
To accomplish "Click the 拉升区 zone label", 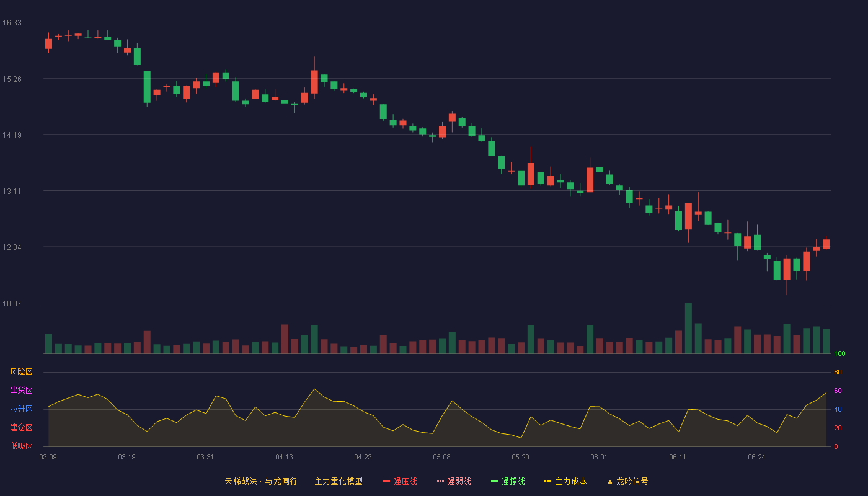I will pyautogui.click(x=21, y=409).
